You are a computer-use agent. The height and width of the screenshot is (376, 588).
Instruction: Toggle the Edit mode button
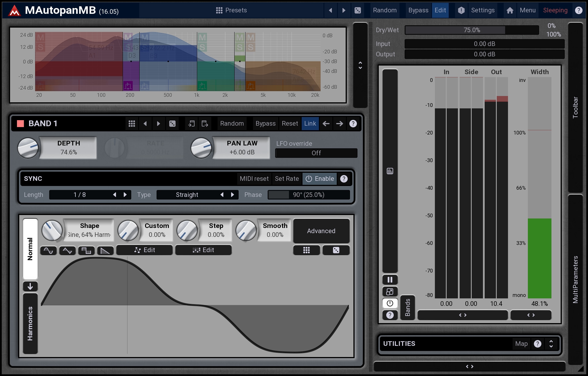440,10
